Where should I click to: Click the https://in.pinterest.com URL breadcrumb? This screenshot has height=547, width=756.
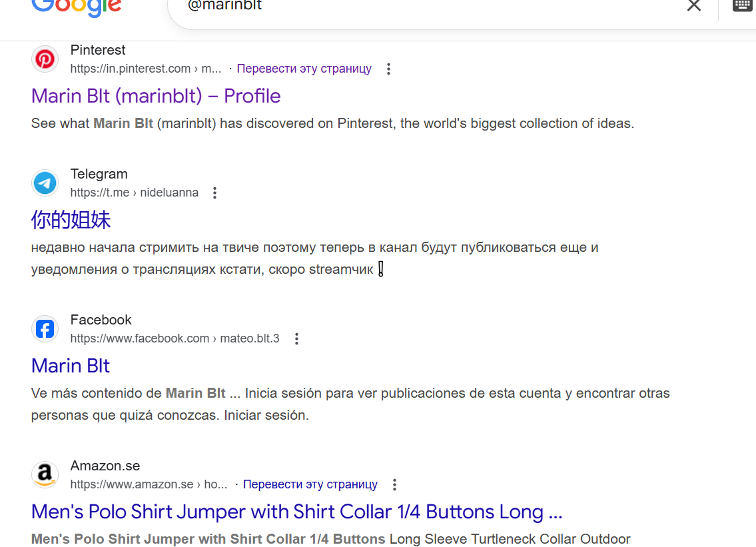tap(146, 69)
